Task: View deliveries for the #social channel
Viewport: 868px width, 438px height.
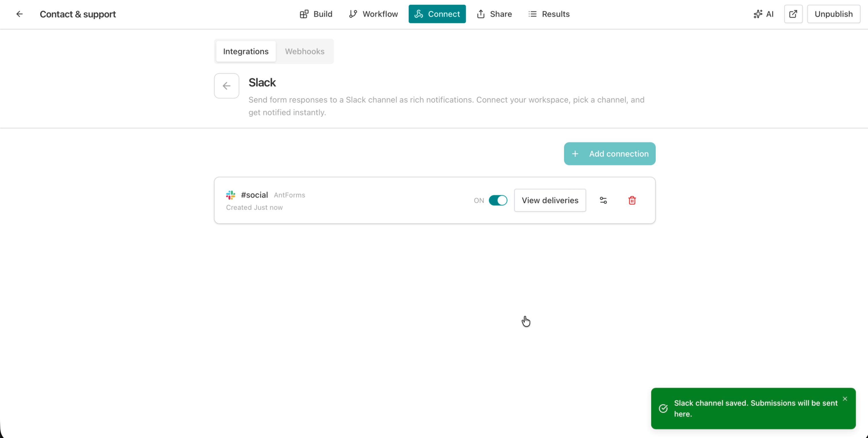Action: click(550, 200)
